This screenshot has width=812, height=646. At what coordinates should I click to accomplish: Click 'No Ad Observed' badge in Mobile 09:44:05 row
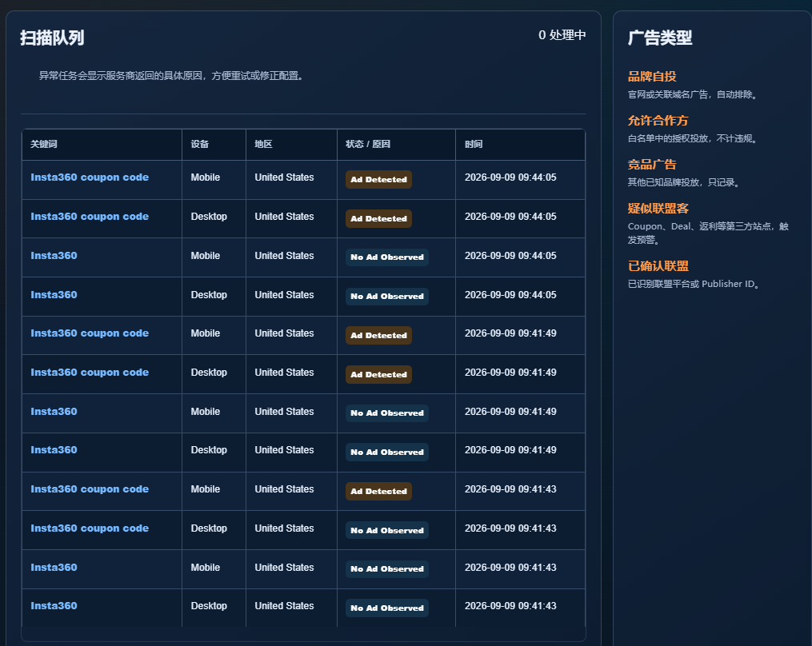tap(387, 257)
